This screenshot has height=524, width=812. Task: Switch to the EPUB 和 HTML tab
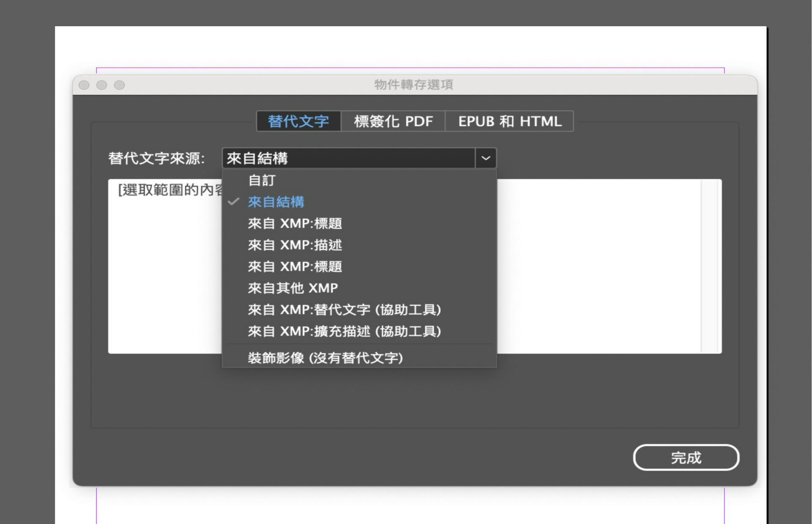509,121
